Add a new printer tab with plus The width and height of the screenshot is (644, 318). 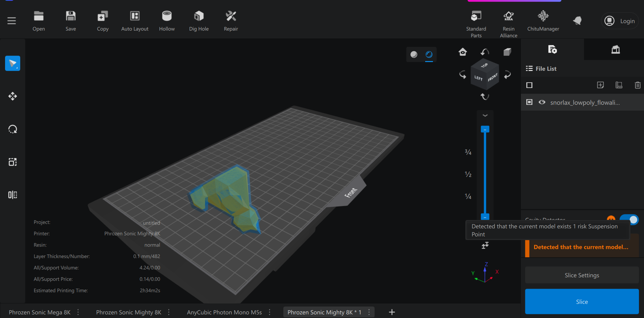click(x=392, y=312)
